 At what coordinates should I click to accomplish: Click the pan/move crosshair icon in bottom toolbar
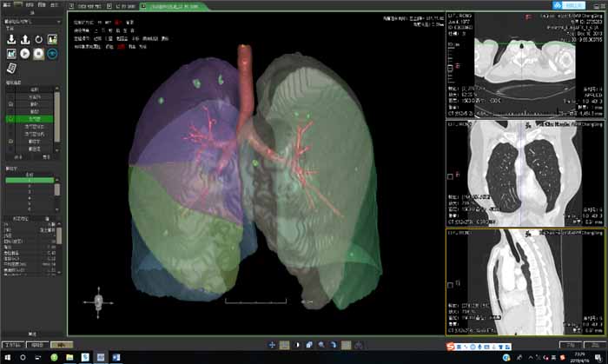click(x=272, y=345)
